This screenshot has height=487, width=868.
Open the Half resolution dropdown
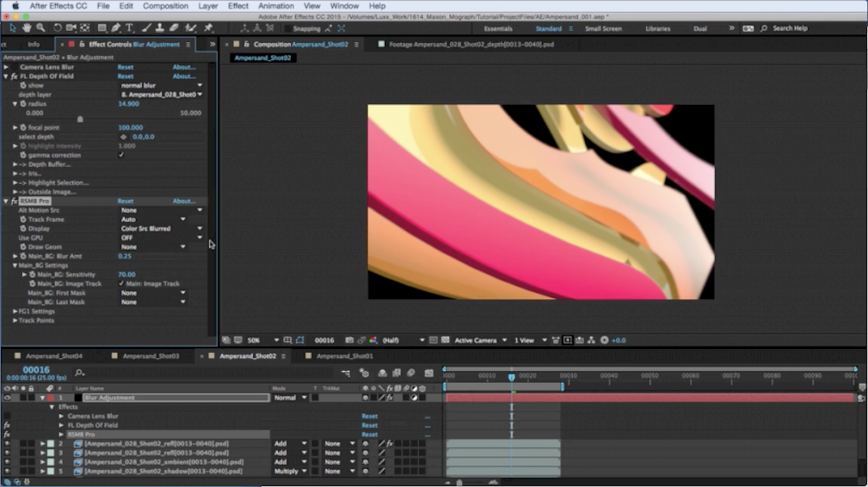[x=403, y=340]
